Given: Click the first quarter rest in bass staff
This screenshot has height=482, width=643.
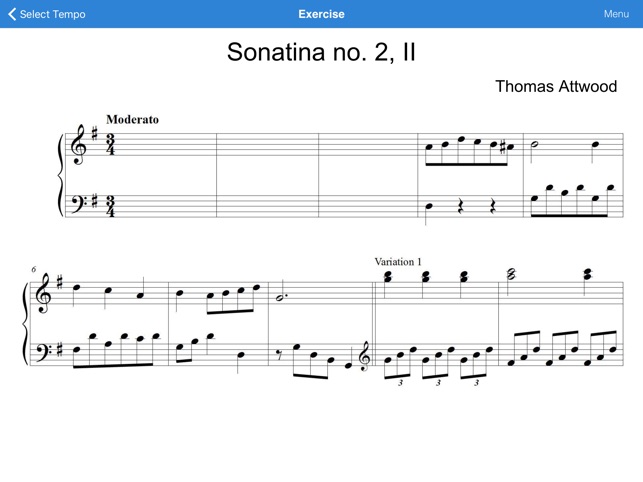Looking at the screenshot, I should [x=461, y=206].
